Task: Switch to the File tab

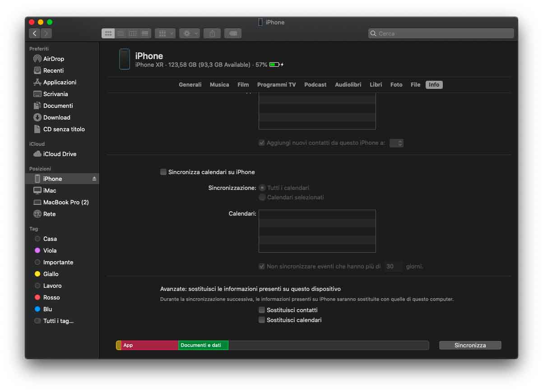Action: coord(415,84)
